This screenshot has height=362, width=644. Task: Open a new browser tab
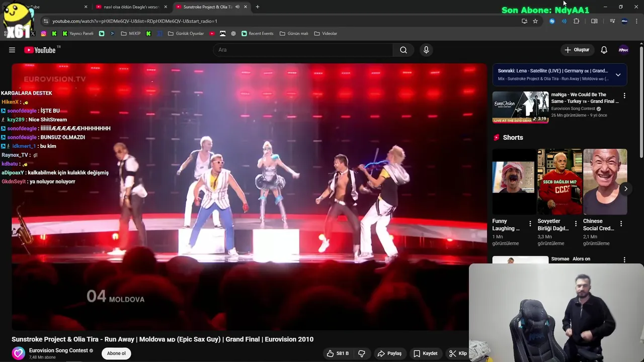(257, 7)
